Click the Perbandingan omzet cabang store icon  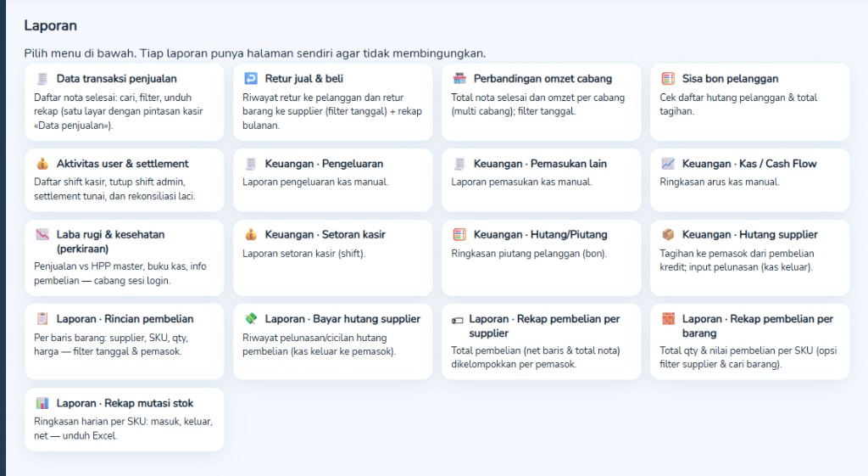pos(459,79)
